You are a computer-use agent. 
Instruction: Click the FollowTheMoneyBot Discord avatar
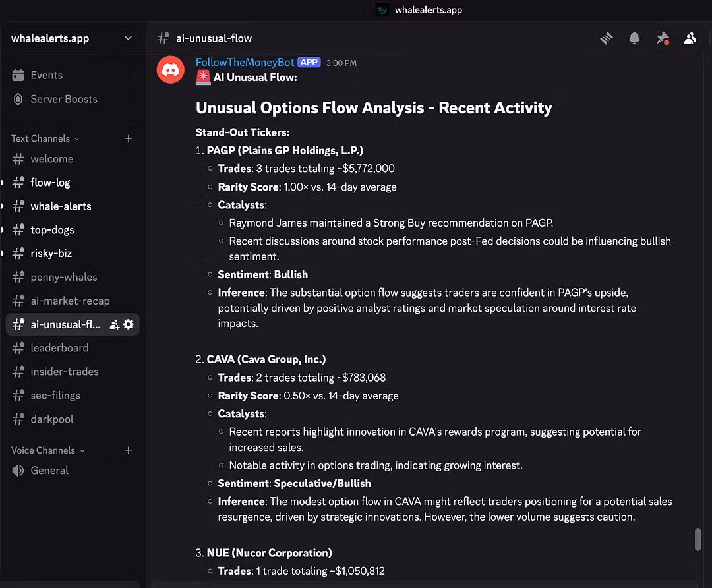coord(171,69)
